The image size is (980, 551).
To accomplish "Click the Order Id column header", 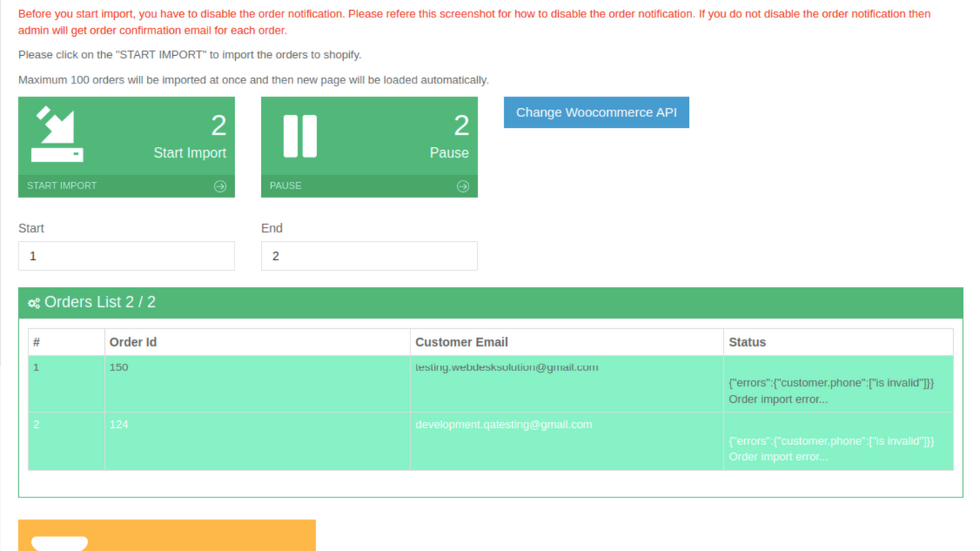I will coord(132,342).
